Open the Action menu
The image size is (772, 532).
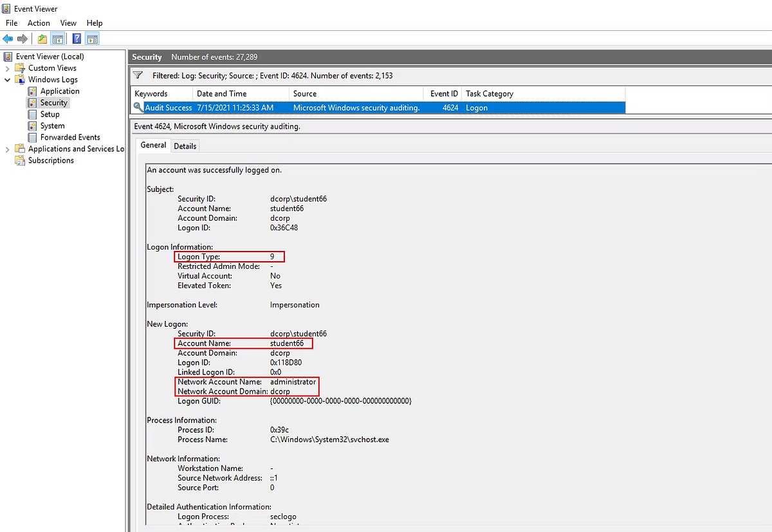(38, 23)
